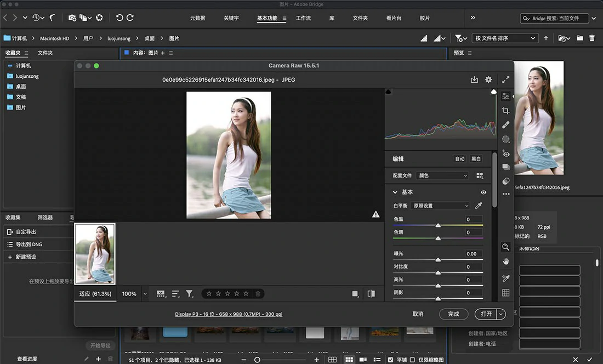Image resolution: width=603 pixels, height=364 pixels.
Task: Click the 自动 auto button
Action: coord(460,159)
